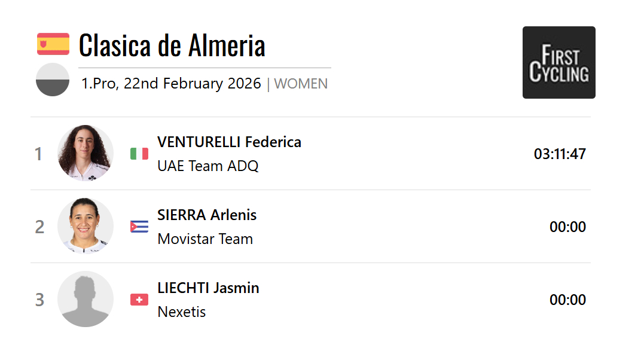Click the Spain flag icon
Screen dimensions: 644x357
click(53, 44)
